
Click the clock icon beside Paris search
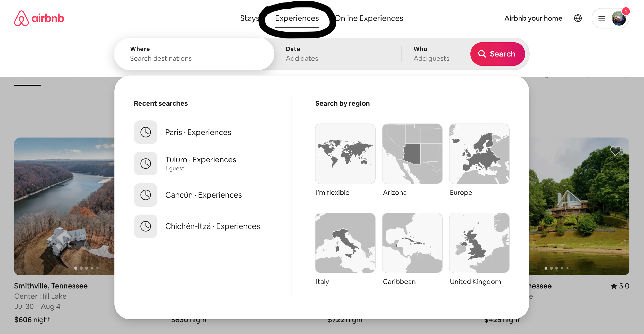[146, 132]
